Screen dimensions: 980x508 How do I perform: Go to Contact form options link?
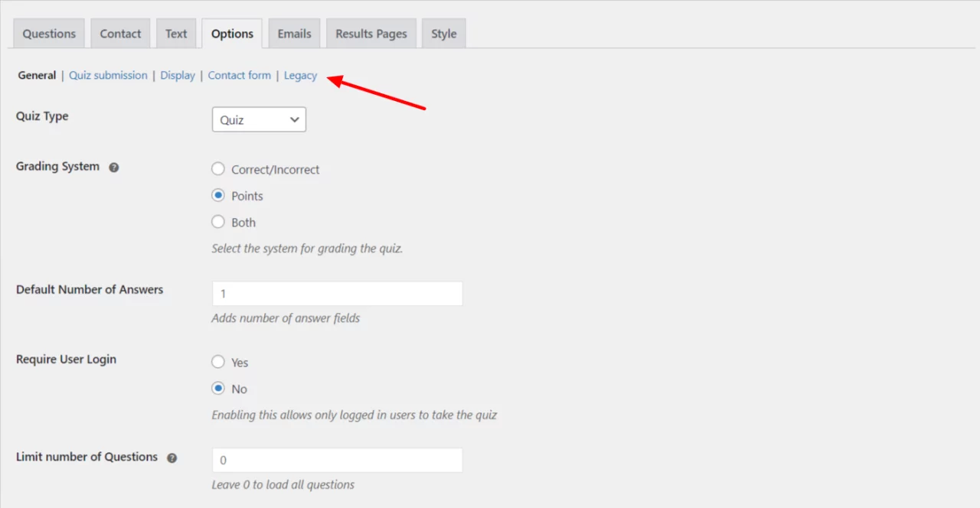(240, 75)
